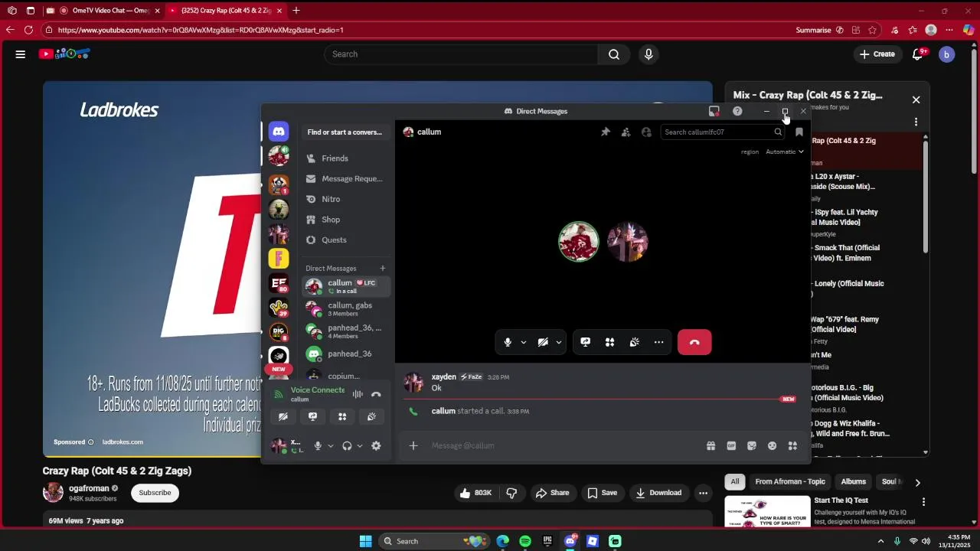Open Start The IQ Test thumbnail
This screenshot has height=551, width=980.
pyautogui.click(x=767, y=511)
